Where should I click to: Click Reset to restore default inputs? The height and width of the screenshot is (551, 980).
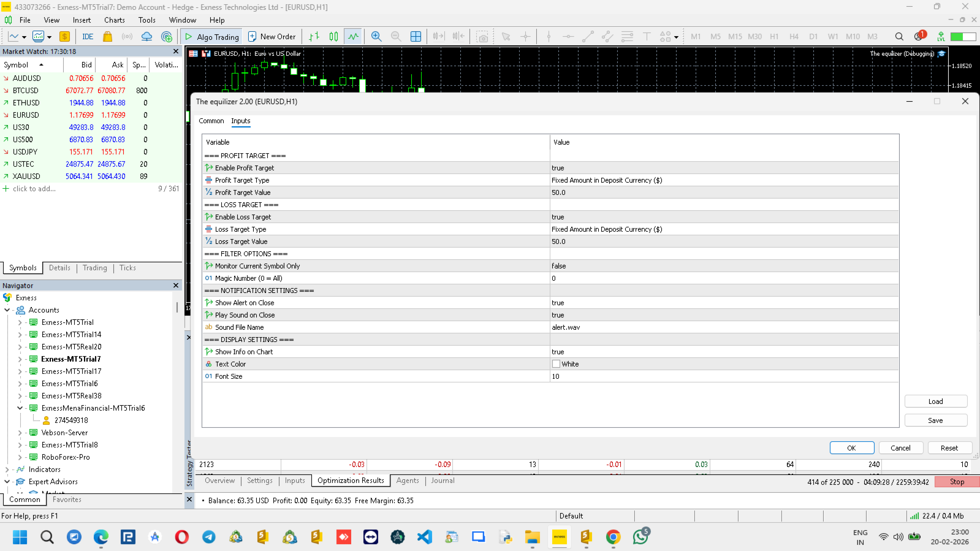pos(950,448)
